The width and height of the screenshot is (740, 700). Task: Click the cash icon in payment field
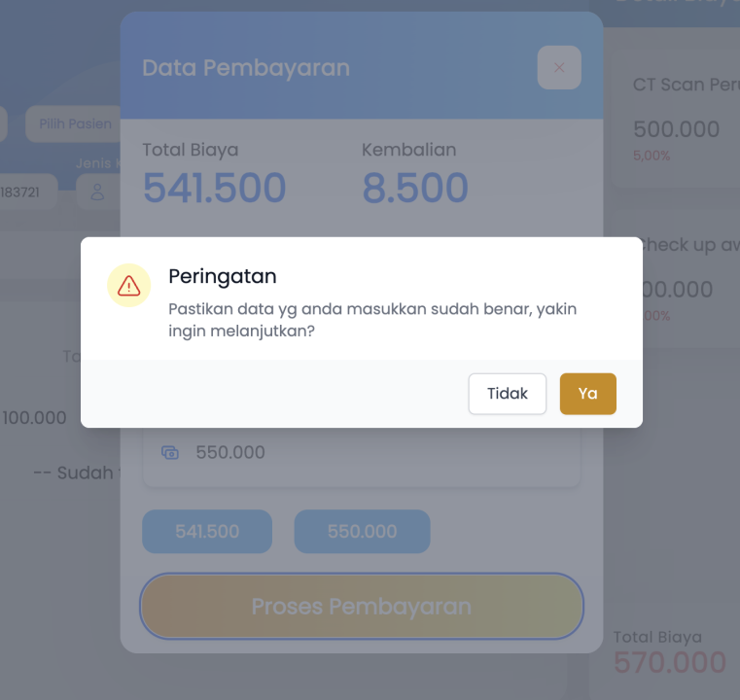[x=170, y=452]
